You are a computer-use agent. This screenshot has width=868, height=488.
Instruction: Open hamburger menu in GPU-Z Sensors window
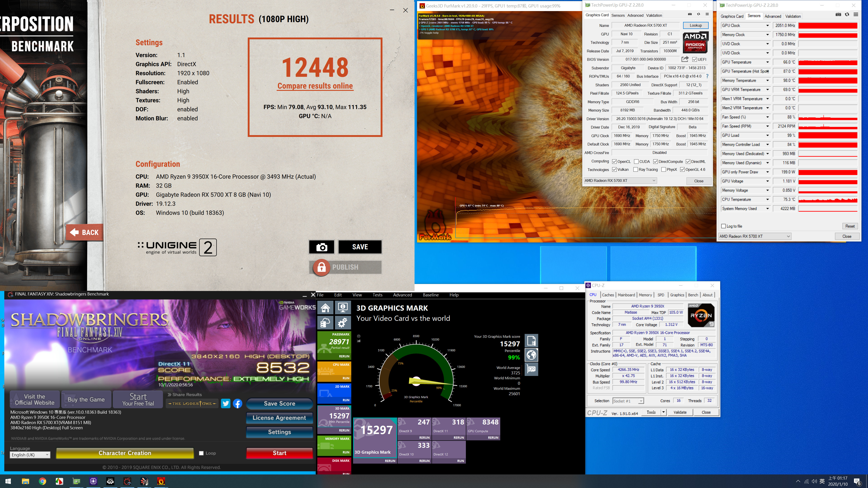[856, 14]
